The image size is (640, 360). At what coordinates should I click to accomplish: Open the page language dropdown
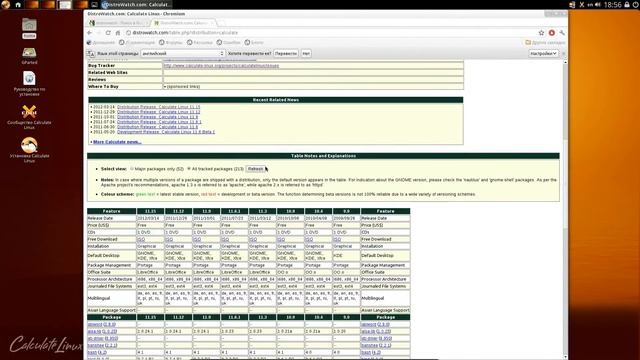pyautogui.click(x=182, y=53)
